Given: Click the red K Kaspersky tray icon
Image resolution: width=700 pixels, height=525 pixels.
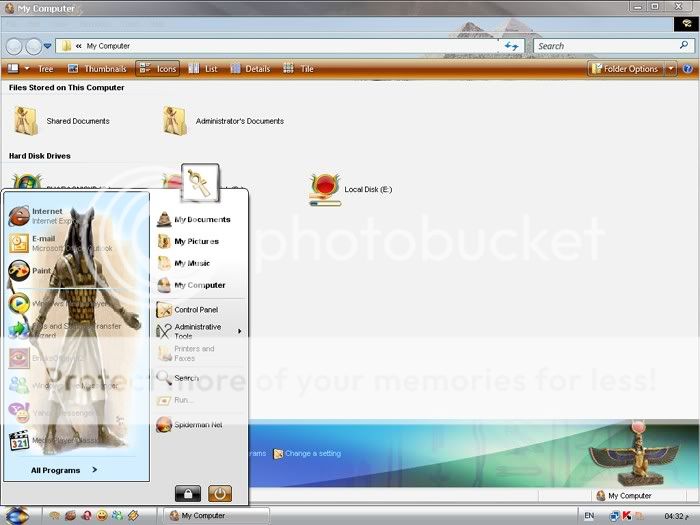Looking at the screenshot, I should (627, 516).
